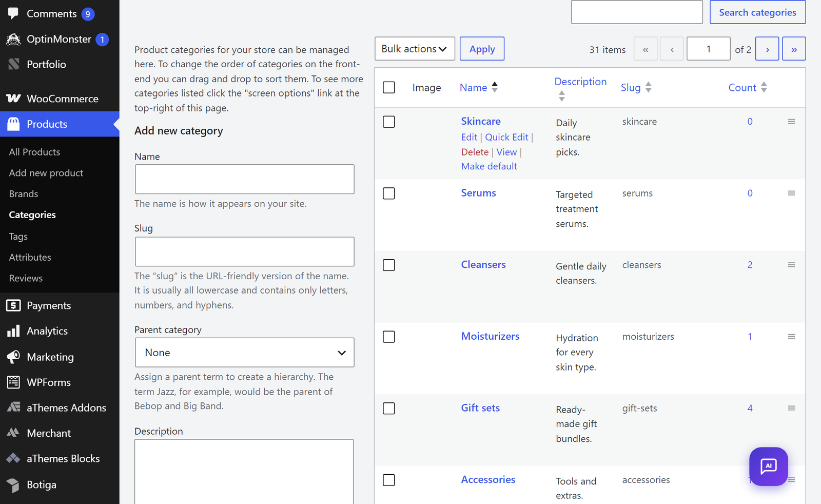The image size is (821, 504).
Task: Click View link for Skincare
Action: 506,152
